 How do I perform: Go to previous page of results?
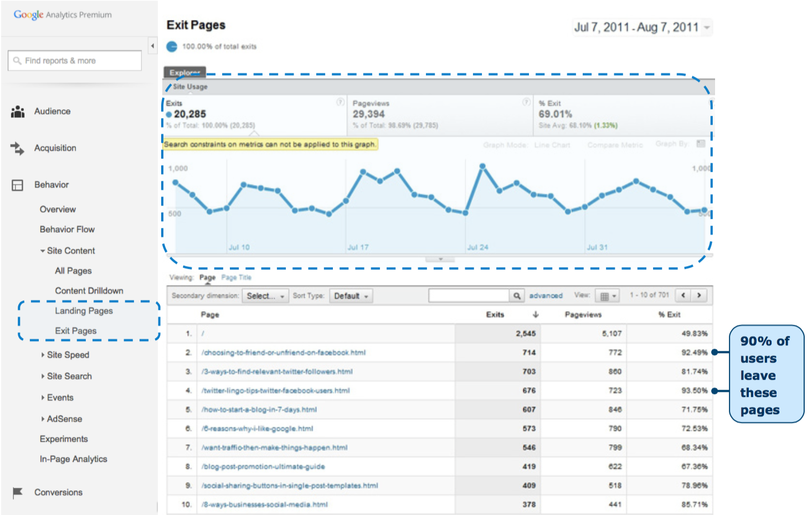[x=683, y=295]
